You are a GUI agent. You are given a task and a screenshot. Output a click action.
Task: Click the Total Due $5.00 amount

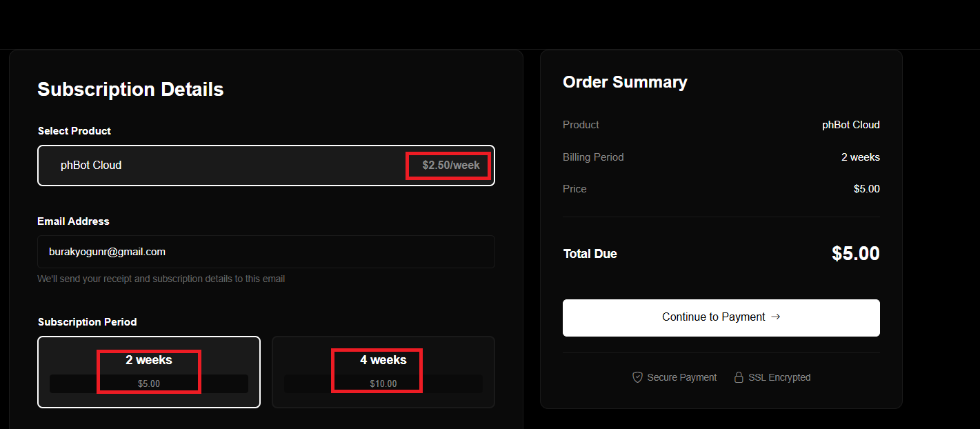pyautogui.click(x=855, y=253)
